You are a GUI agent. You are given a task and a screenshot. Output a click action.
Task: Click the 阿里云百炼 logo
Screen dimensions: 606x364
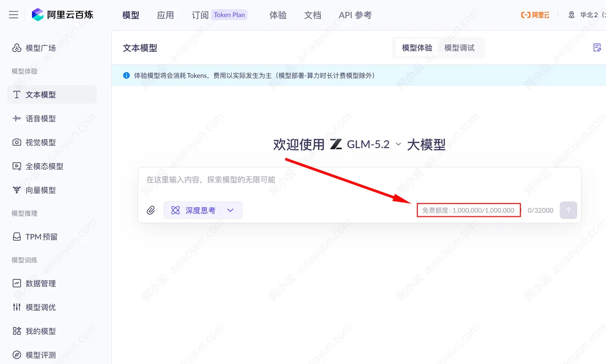(63, 15)
